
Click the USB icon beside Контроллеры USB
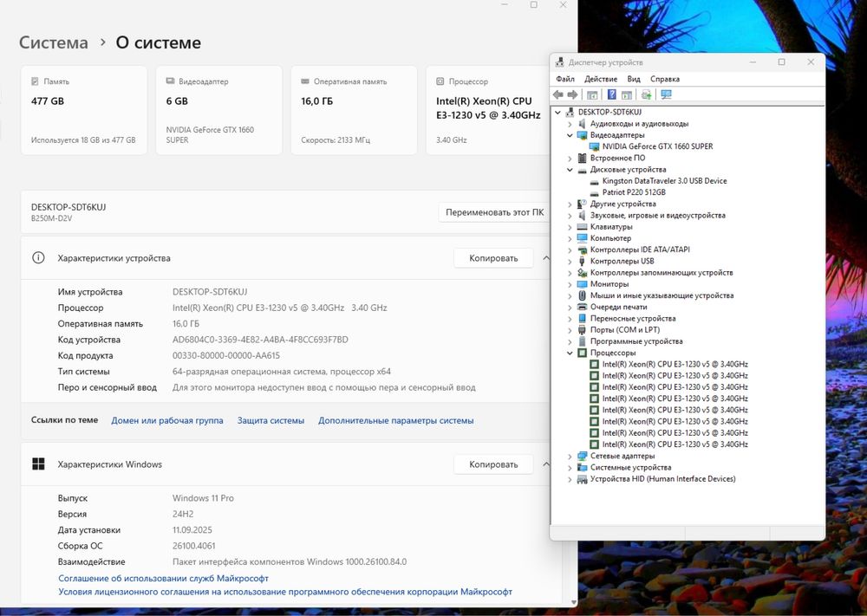pos(582,261)
